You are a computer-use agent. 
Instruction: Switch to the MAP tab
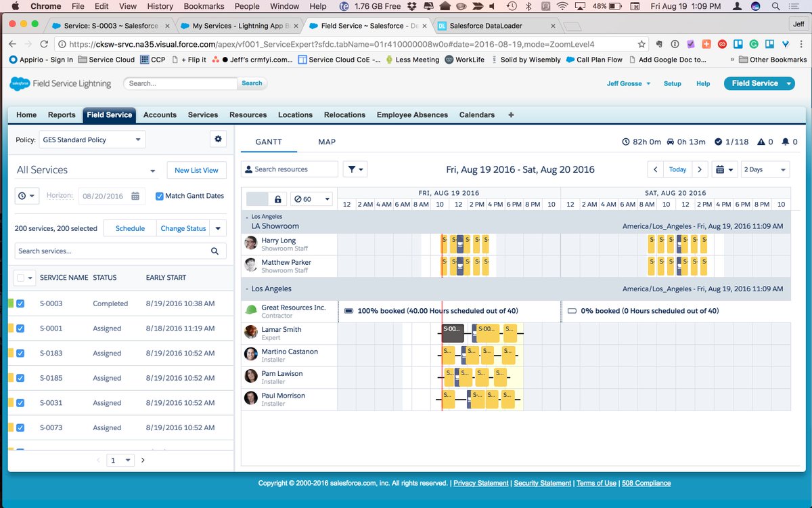(327, 142)
